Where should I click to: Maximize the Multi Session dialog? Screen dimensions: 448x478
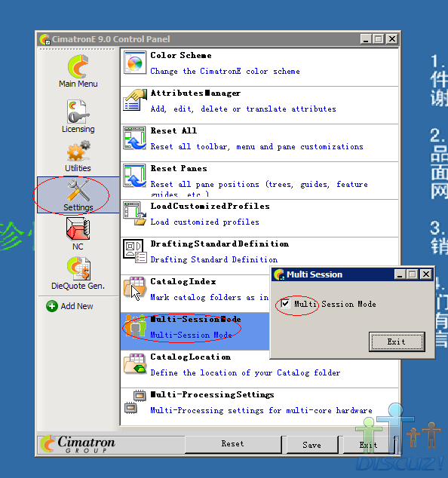[x=413, y=274]
